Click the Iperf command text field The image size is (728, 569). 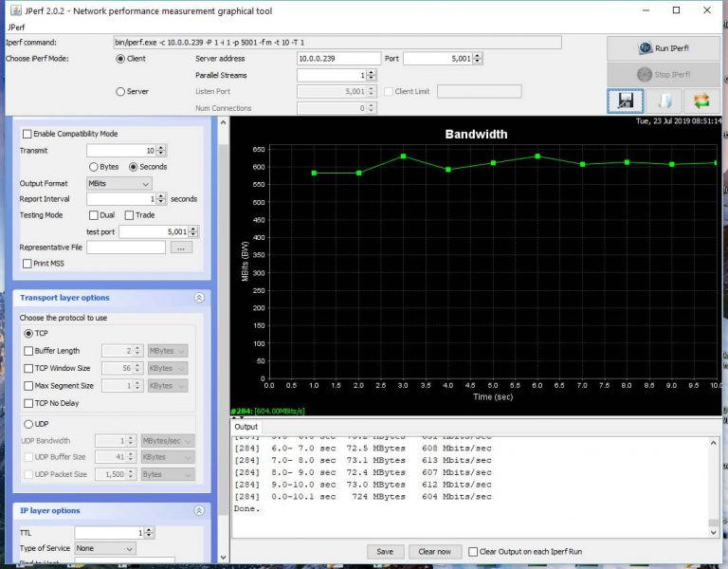click(337, 43)
